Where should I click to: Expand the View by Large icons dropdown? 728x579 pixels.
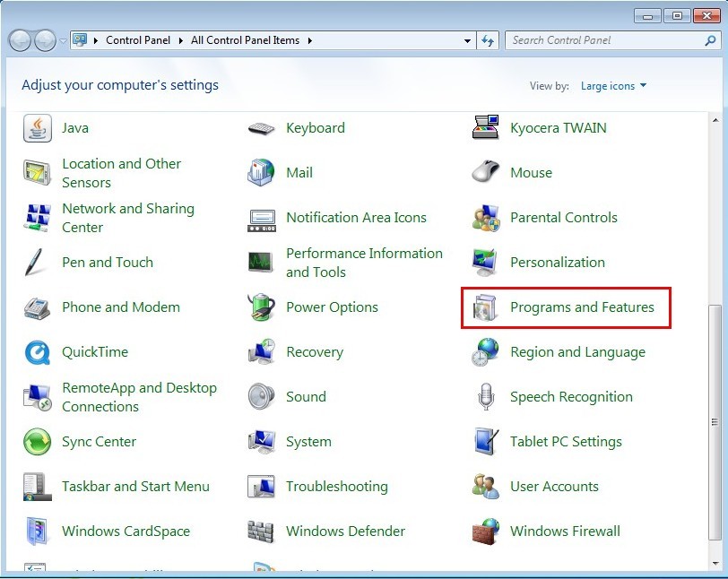613,86
